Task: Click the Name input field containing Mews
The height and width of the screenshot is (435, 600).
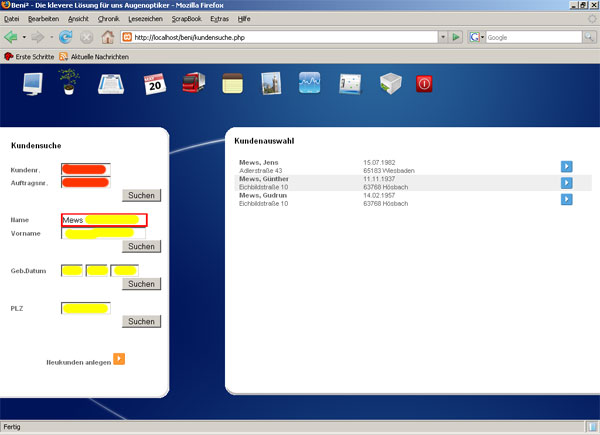Action: coord(103,219)
